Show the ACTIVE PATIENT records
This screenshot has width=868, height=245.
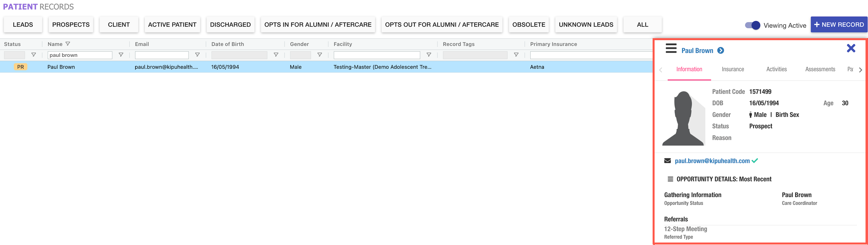172,25
